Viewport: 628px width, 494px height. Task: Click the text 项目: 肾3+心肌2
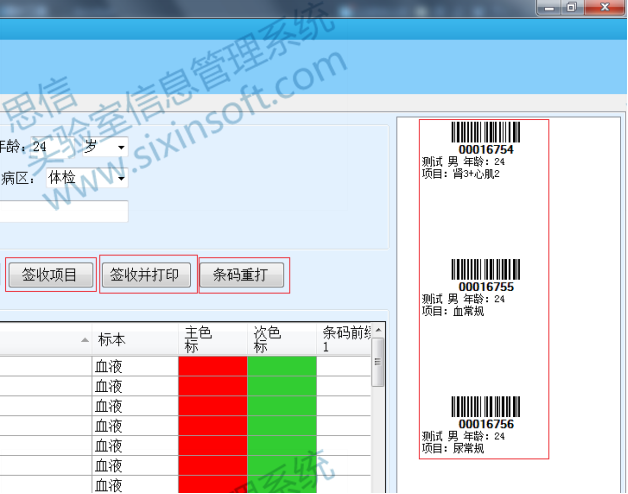[461, 174]
